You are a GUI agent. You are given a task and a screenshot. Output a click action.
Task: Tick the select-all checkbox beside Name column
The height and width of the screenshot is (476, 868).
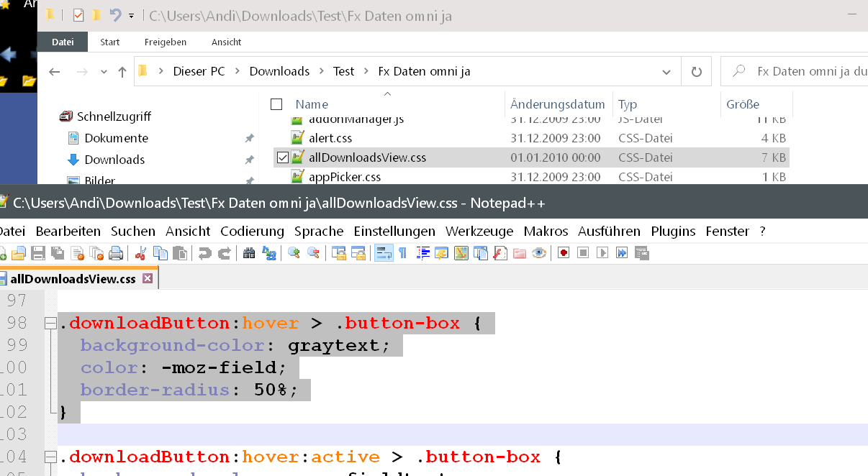(x=276, y=105)
